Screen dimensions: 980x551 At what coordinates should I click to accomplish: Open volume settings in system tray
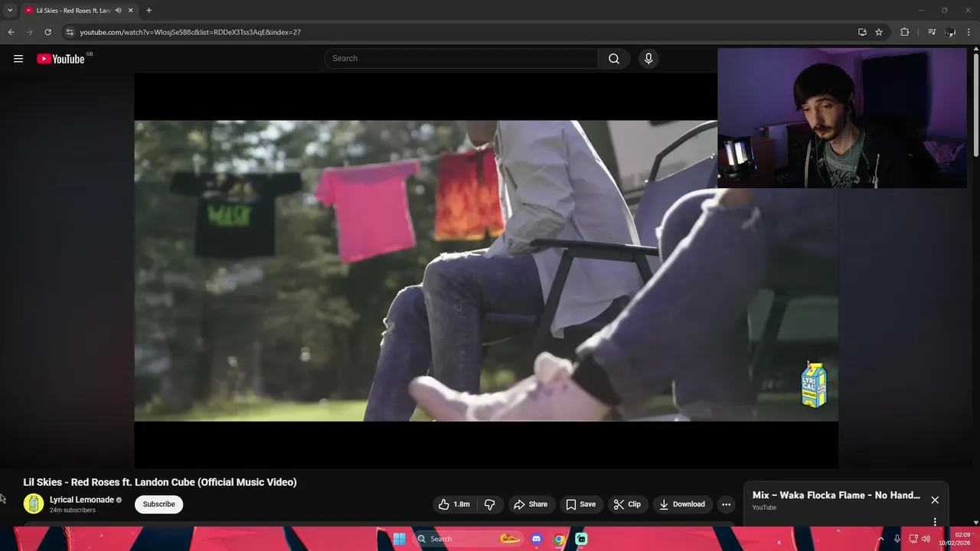pyautogui.click(x=926, y=539)
